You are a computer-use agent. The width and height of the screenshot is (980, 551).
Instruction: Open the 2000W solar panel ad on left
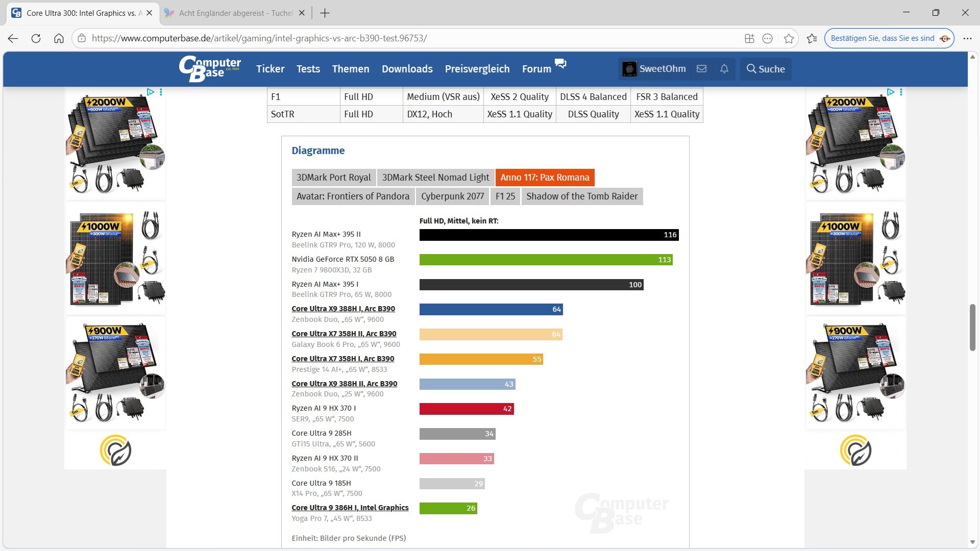(115, 144)
